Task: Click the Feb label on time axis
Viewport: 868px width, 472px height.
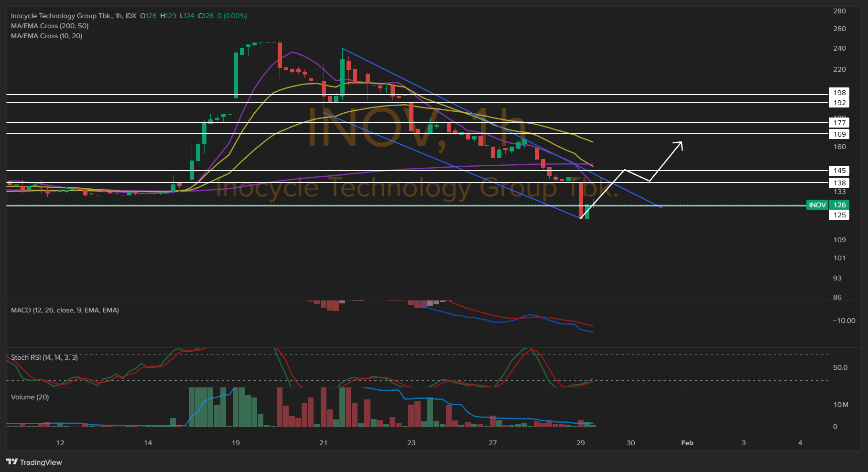Action: (687, 443)
